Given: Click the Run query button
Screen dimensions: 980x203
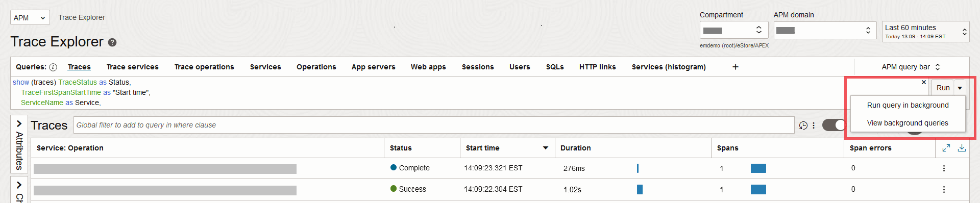Looking at the screenshot, I should [943, 88].
